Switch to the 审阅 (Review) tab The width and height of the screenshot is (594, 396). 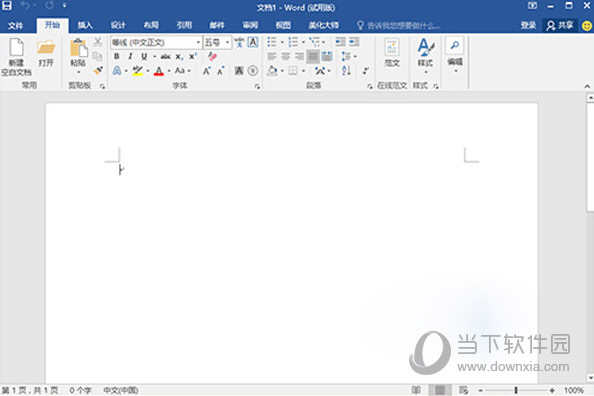250,25
